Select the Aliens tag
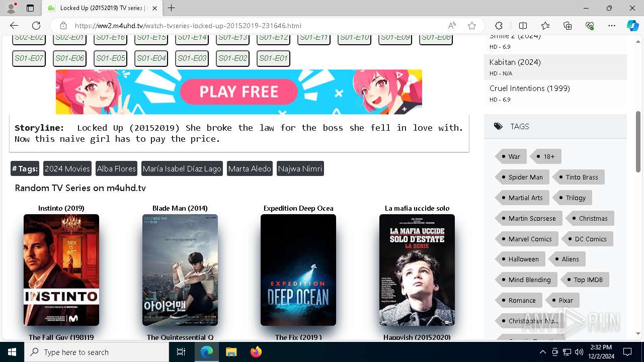The width and height of the screenshot is (644, 362). pyautogui.click(x=567, y=259)
